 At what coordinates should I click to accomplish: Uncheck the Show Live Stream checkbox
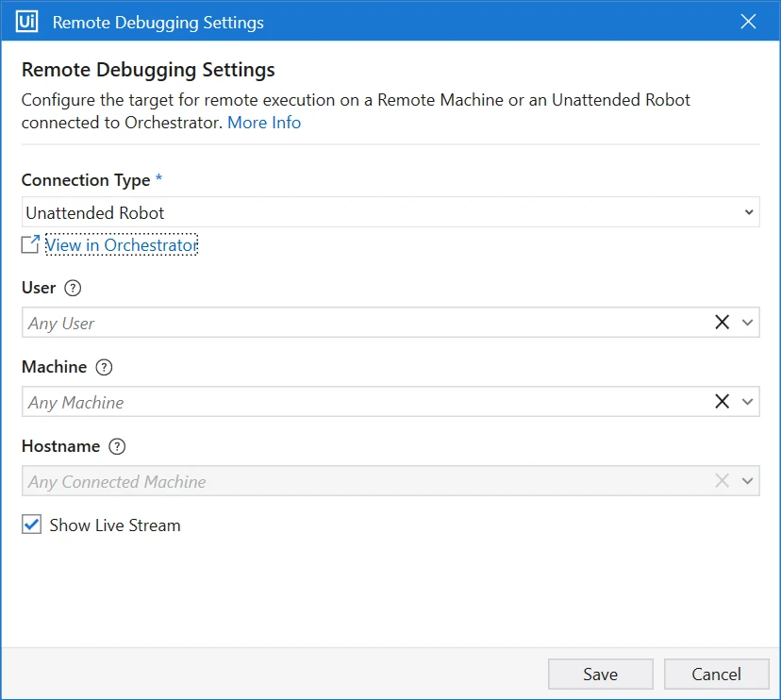pos(31,525)
